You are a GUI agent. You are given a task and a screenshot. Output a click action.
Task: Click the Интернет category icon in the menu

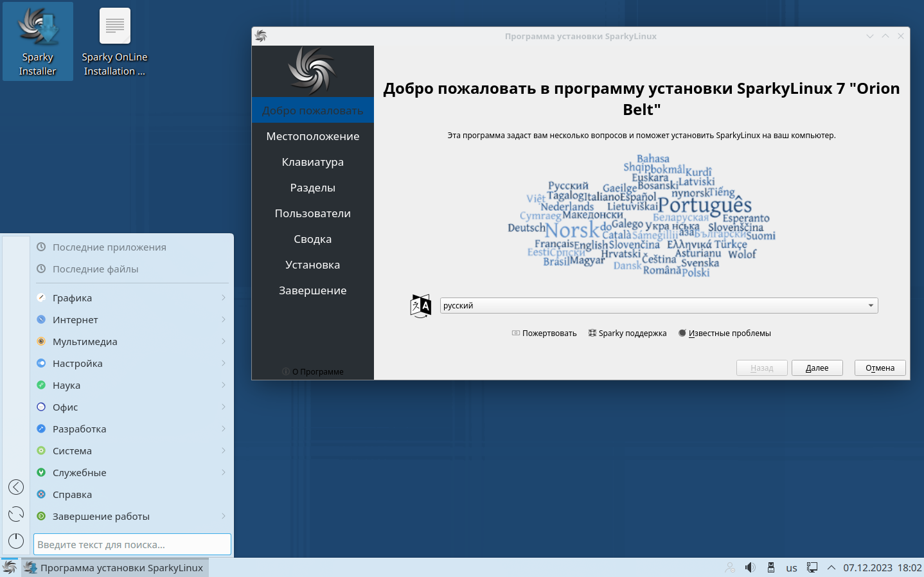coord(41,319)
